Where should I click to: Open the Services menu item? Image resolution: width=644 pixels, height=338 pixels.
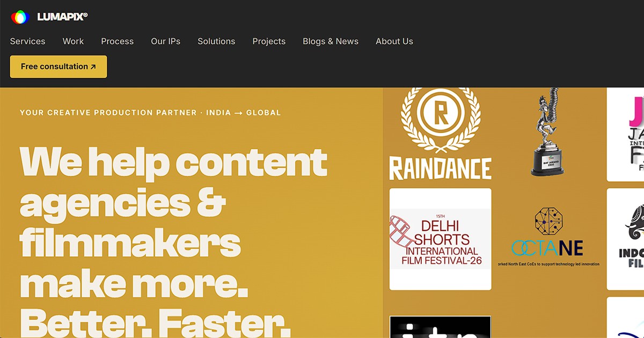[27, 41]
